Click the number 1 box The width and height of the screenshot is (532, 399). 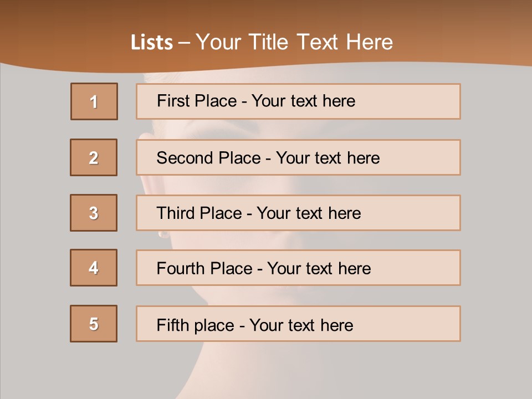pyautogui.click(x=94, y=101)
